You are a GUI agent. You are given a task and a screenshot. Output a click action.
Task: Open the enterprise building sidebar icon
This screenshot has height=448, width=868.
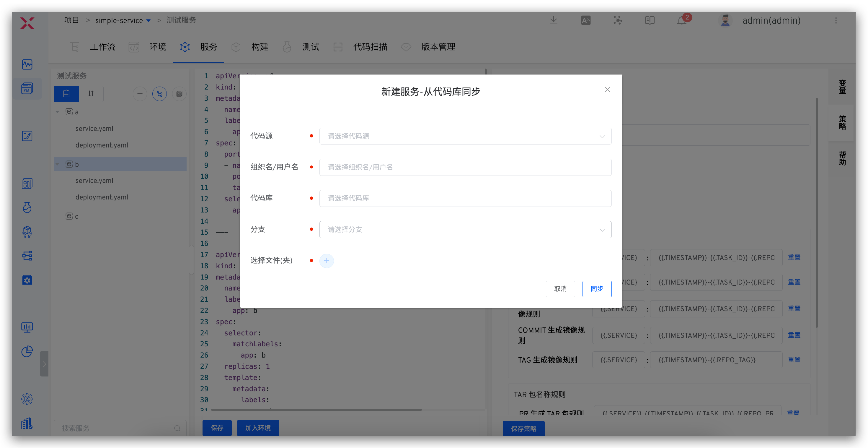[27, 423]
